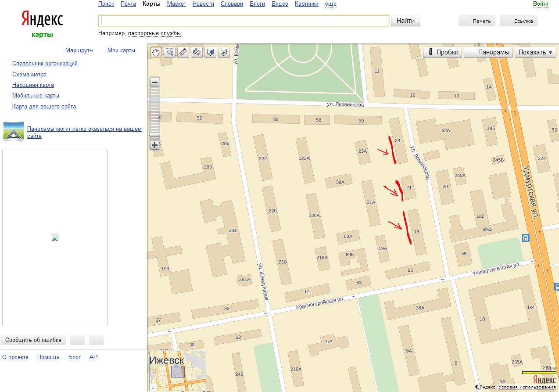Select the zoom-to-area magnifier tool
This screenshot has width=559, height=392.
pyautogui.click(x=169, y=52)
